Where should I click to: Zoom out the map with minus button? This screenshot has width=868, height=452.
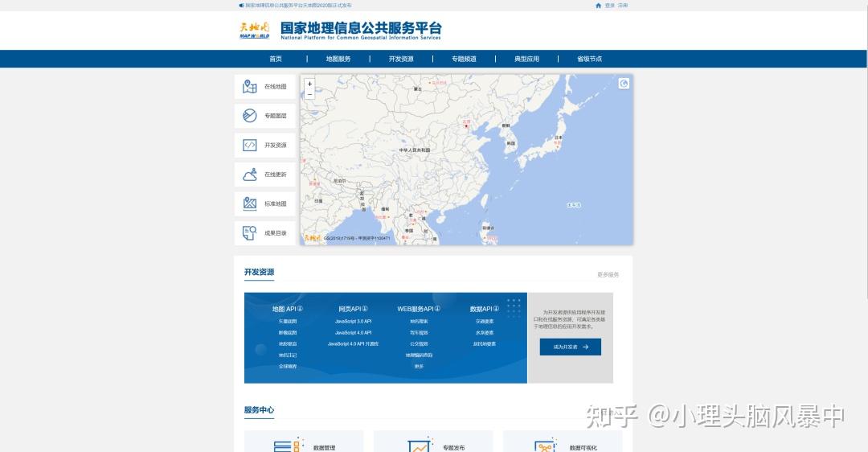310,95
